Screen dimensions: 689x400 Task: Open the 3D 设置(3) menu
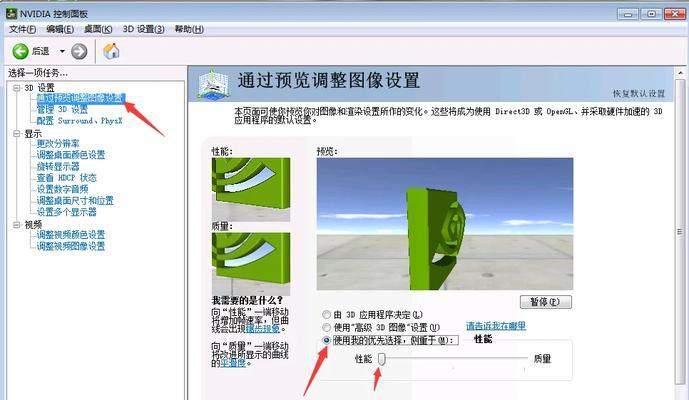point(143,29)
